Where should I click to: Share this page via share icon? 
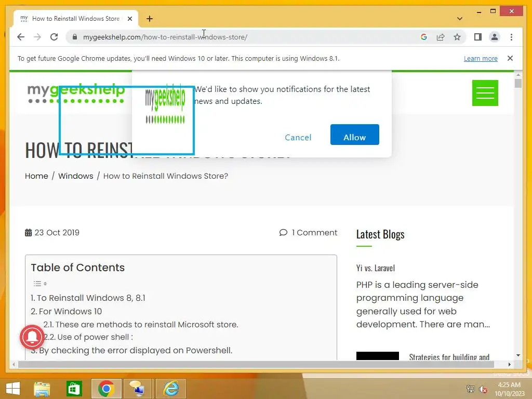(441, 37)
